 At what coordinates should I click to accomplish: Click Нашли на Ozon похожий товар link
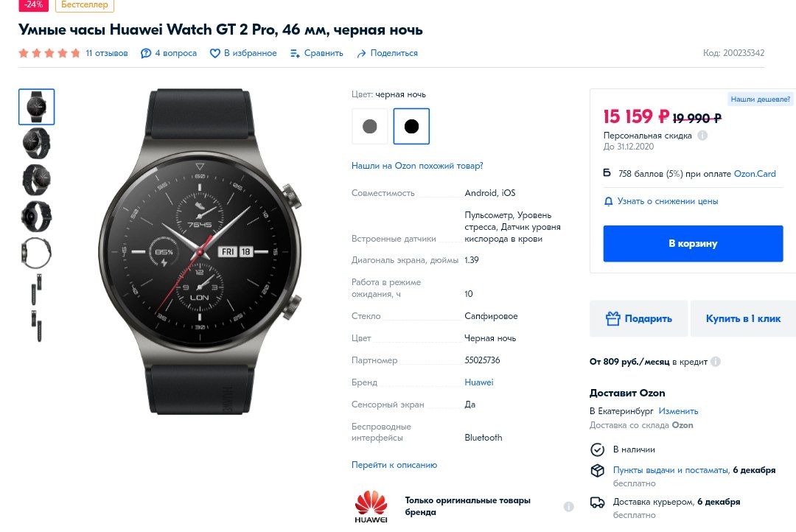[417, 166]
